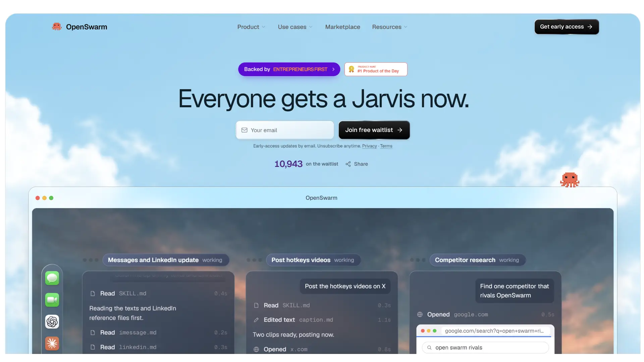Click the envelope icon in email field
This screenshot has height=362, width=644.
click(245, 130)
